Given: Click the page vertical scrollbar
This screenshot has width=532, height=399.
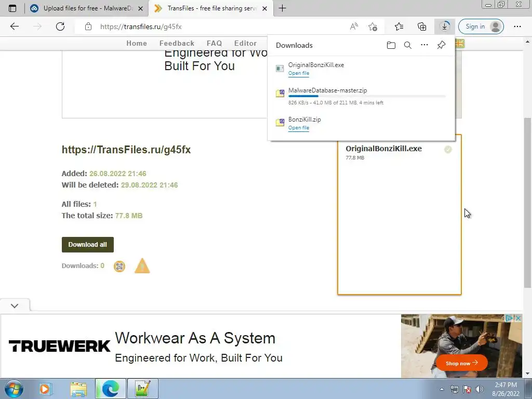Looking at the screenshot, I should [527, 203].
